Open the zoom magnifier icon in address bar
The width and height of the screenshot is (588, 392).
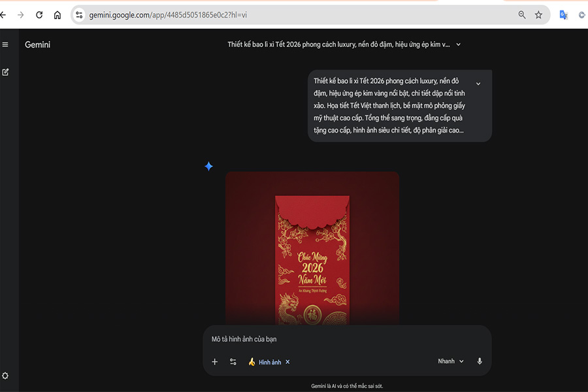[521, 15]
